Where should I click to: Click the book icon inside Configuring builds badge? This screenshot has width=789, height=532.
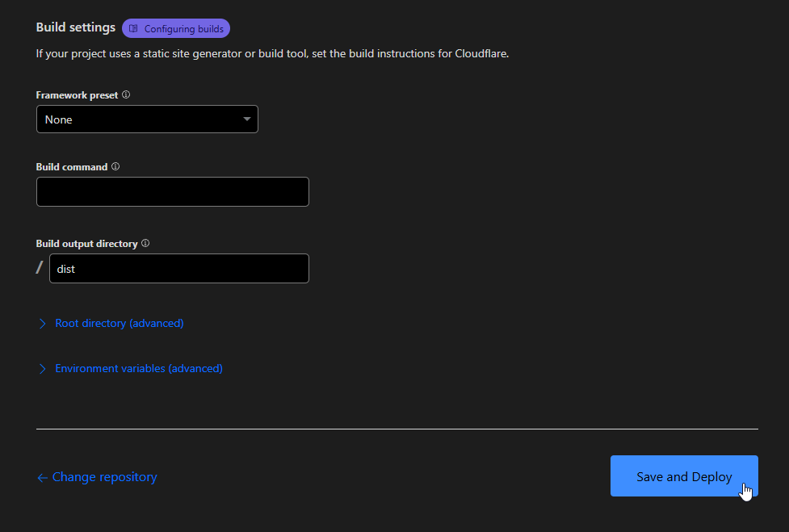(133, 28)
